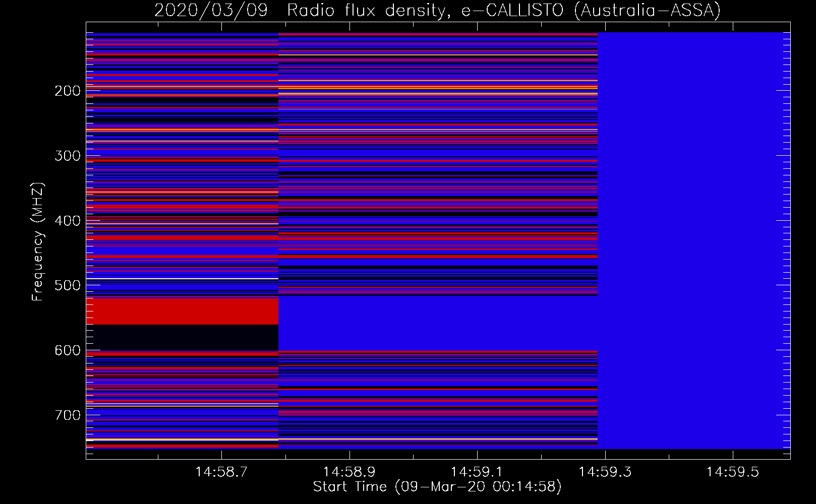816x504 pixels.
Task: Click the 200 frequency tick label
Action: pyautogui.click(x=68, y=91)
